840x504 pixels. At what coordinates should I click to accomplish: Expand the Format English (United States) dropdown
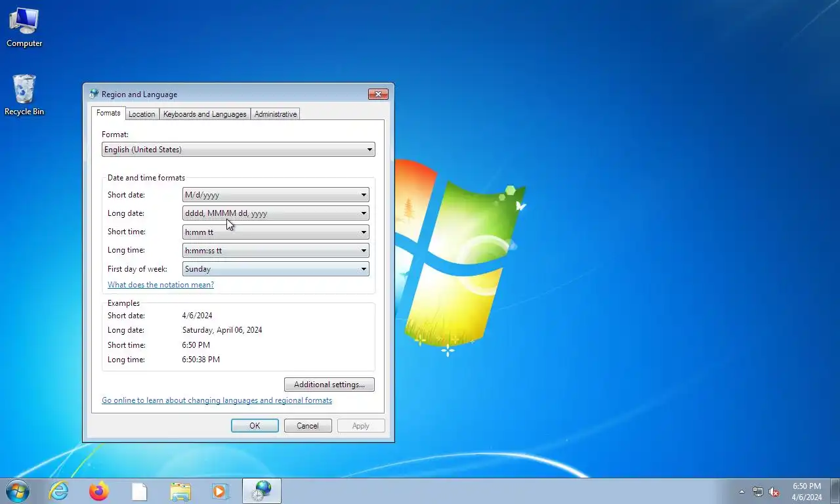tap(238, 150)
